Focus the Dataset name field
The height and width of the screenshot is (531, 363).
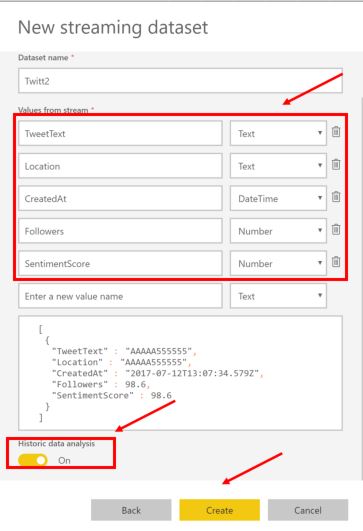tap(180, 81)
